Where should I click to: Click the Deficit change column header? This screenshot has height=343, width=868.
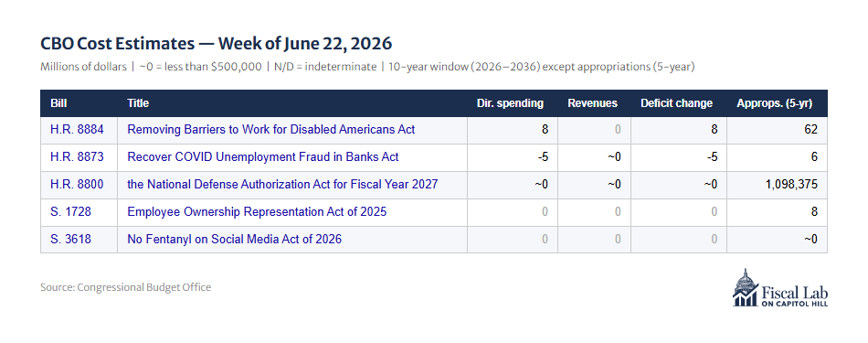[676, 103]
